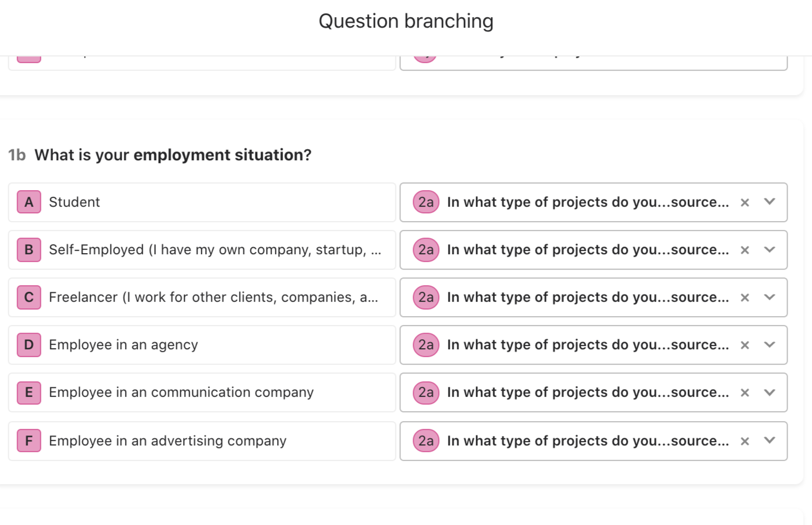This screenshot has height=525, width=812.
Task: Select Employee in an agency option
Action: pyautogui.click(x=123, y=345)
